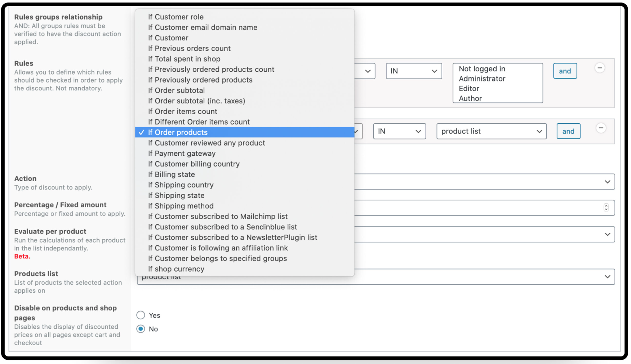Screen dimensions: 631x364
Task: Remove the Order products rule via minus icon
Action: pyautogui.click(x=600, y=128)
